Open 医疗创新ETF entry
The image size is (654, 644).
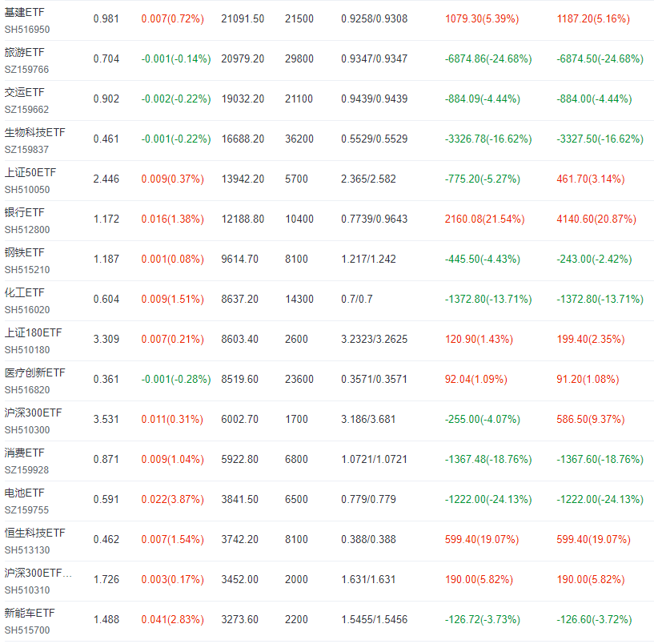click(x=34, y=373)
